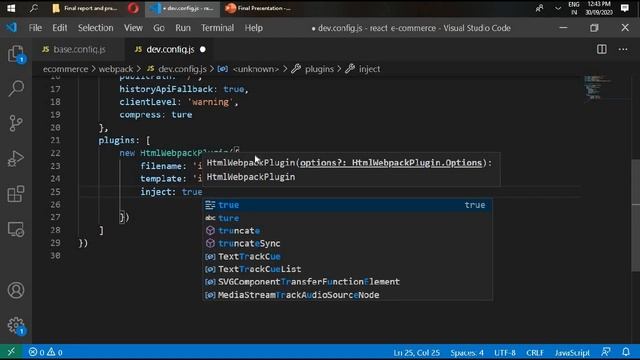This screenshot has width=640, height=360.
Task: Open the Explorer view in activity bar
Action: coord(16,54)
